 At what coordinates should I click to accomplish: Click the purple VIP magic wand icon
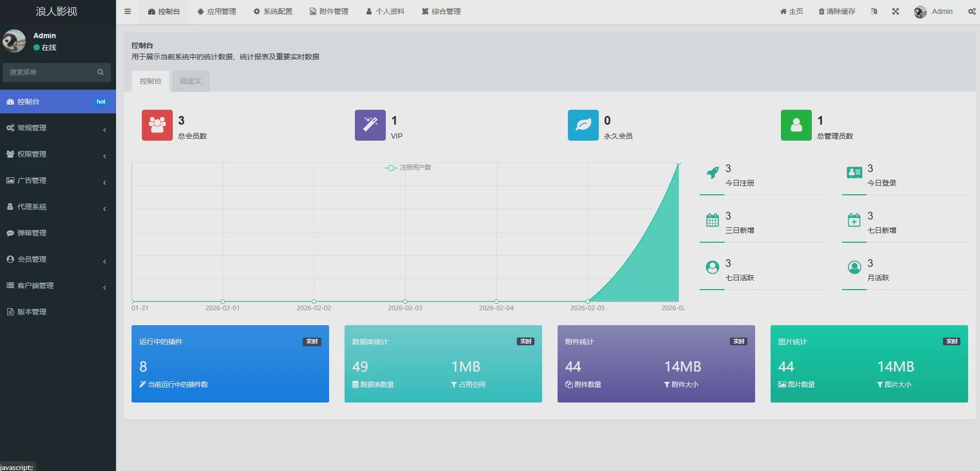370,125
